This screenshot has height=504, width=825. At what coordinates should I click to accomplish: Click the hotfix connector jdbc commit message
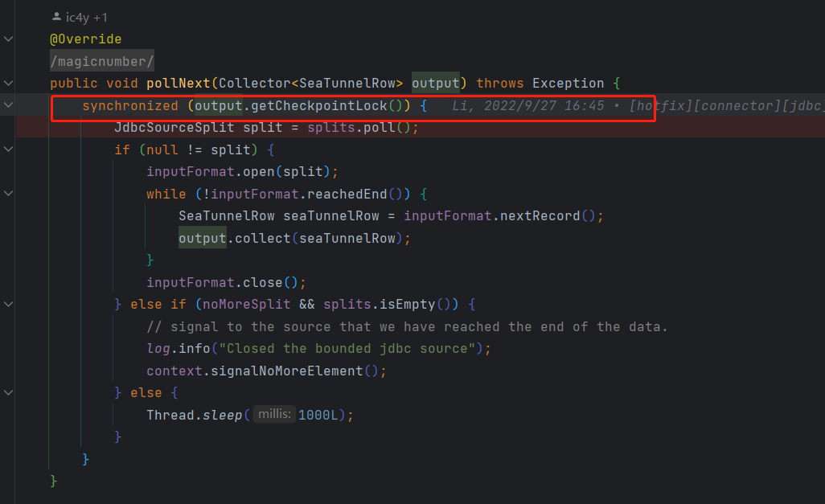pos(724,104)
